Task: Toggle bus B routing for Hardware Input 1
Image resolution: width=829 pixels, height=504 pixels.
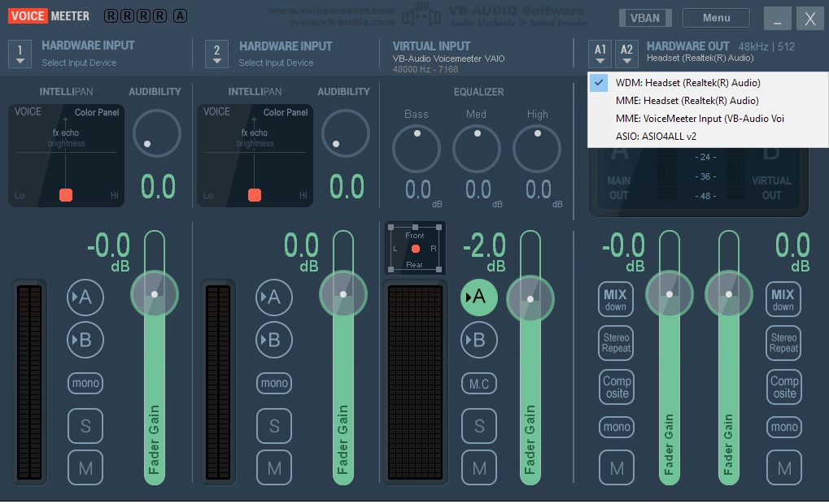Action: point(85,340)
